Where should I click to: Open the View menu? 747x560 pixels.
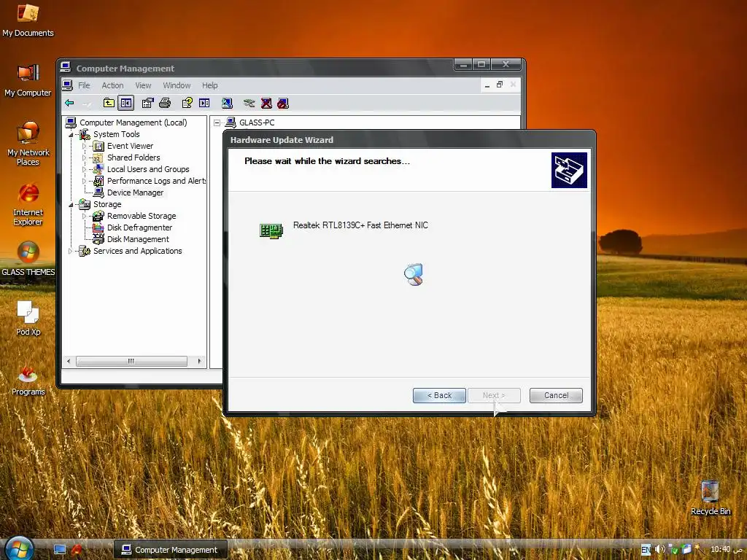pyautogui.click(x=143, y=85)
